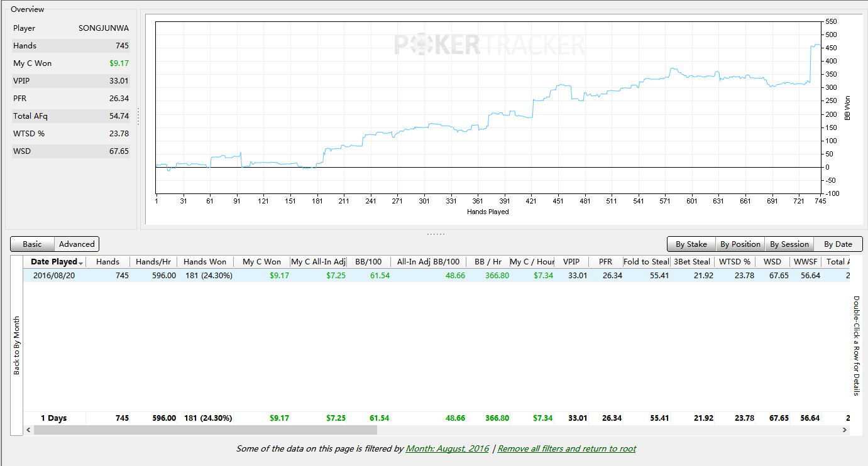Click the 61.54 BB/100 cell in date row
This screenshot has height=466, width=868.
380,275
